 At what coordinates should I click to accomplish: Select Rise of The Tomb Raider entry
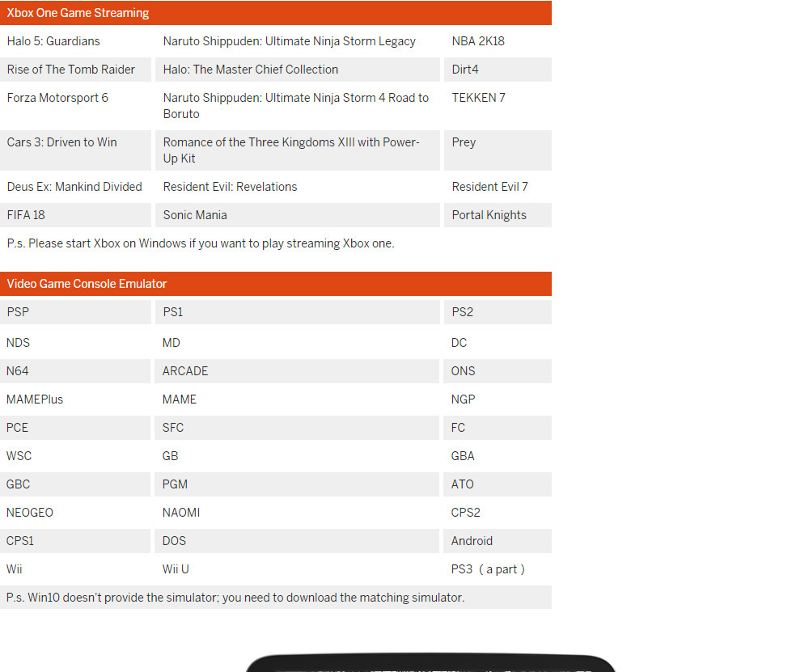pos(71,70)
